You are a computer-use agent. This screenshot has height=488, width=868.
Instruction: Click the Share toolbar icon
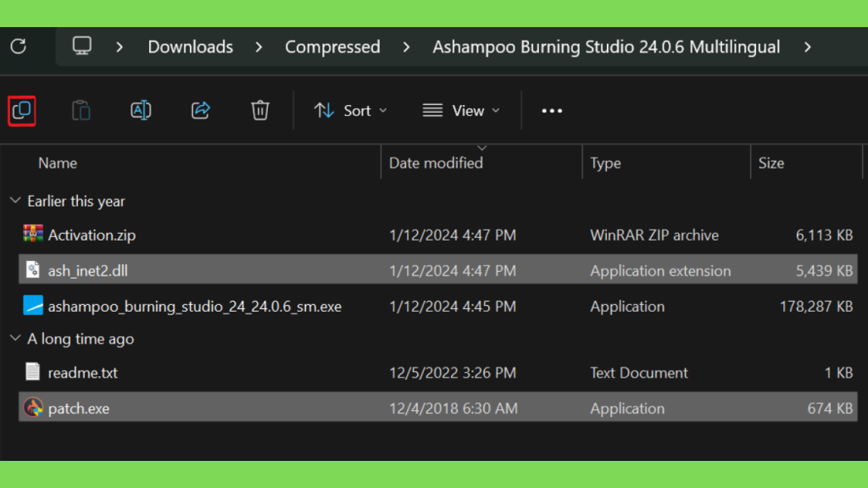(200, 111)
